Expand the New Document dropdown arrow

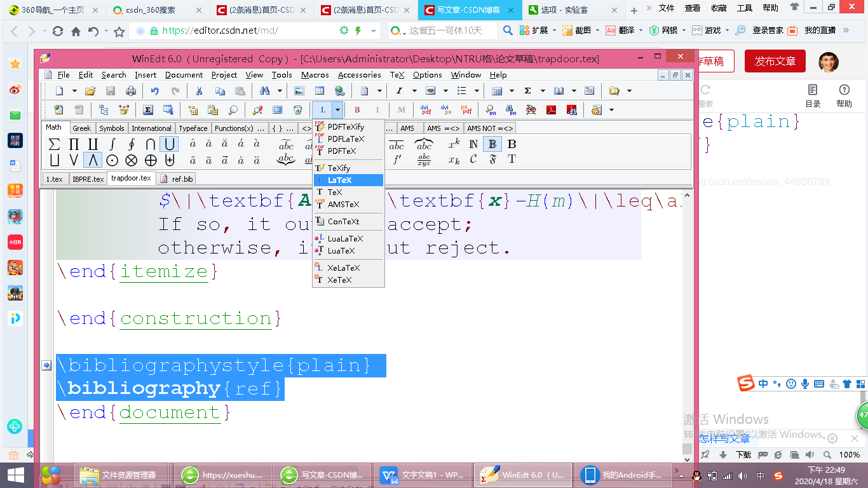tap(74, 91)
